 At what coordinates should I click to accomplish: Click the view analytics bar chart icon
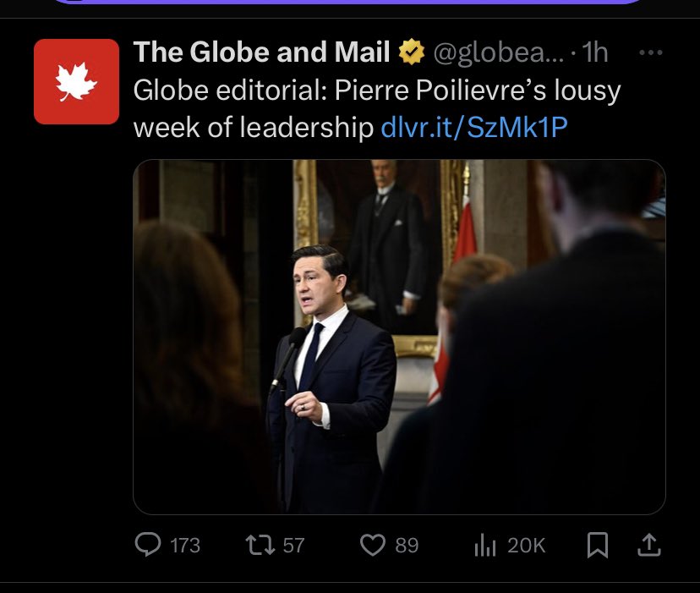(484, 546)
